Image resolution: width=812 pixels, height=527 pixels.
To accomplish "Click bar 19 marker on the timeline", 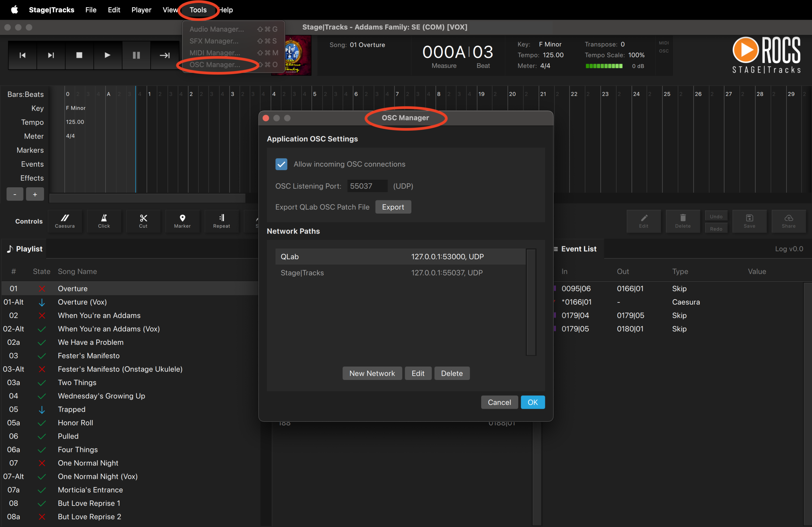I will pyautogui.click(x=481, y=94).
